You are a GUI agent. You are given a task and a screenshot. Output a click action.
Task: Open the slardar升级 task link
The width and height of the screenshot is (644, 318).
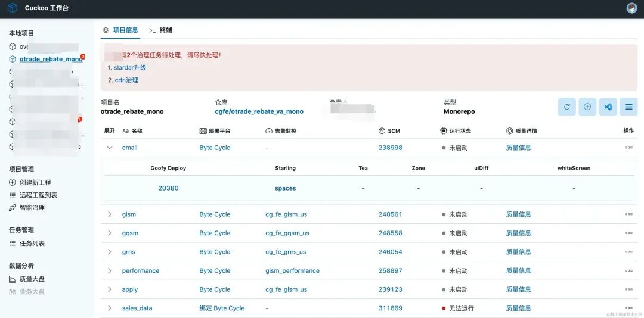(130, 68)
